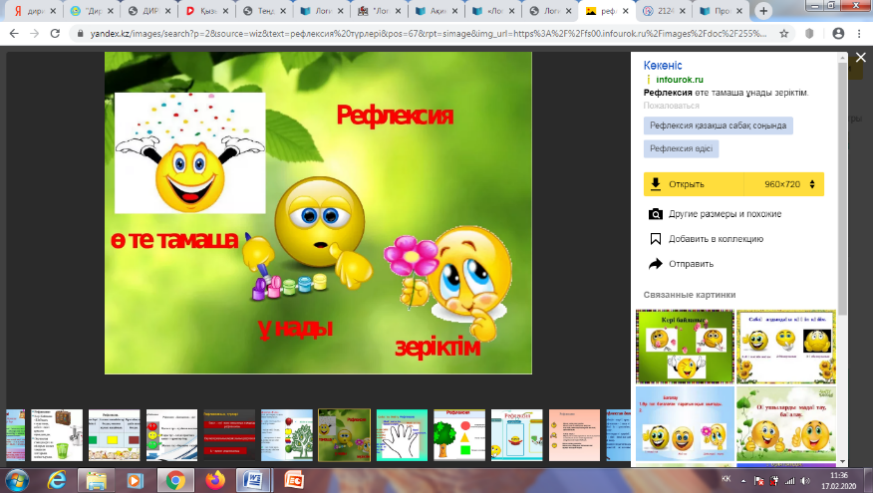Open PowerPoint from the taskbar

293,480
